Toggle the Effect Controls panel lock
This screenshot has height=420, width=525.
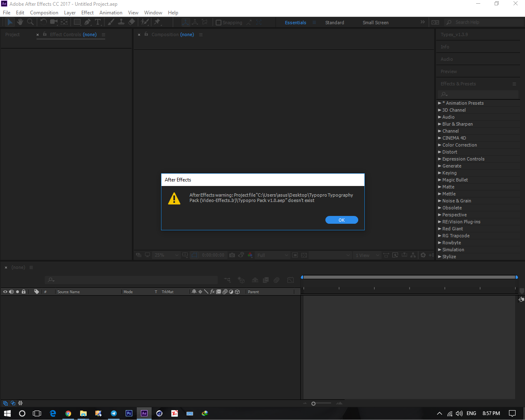pyautogui.click(x=45, y=34)
